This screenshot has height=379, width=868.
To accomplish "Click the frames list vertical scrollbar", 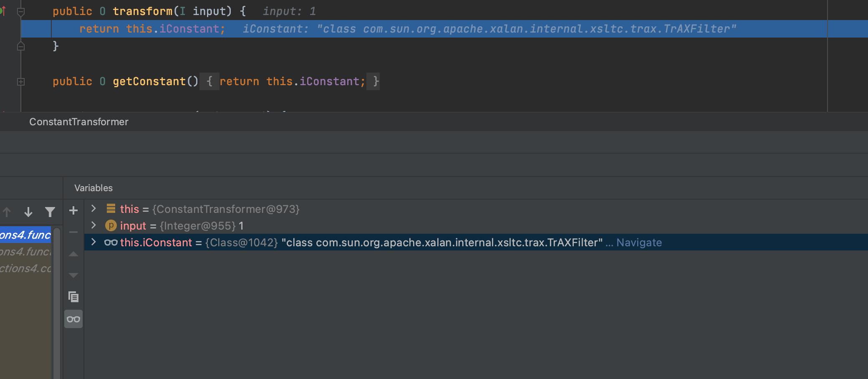I will [57, 303].
